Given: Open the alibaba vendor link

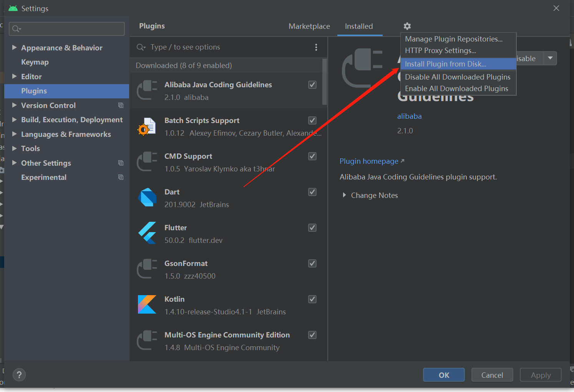Looking at the screenshot, I should pos(410,116).
